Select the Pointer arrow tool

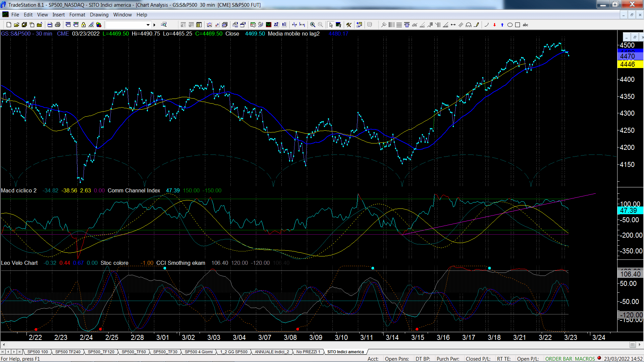331,25
